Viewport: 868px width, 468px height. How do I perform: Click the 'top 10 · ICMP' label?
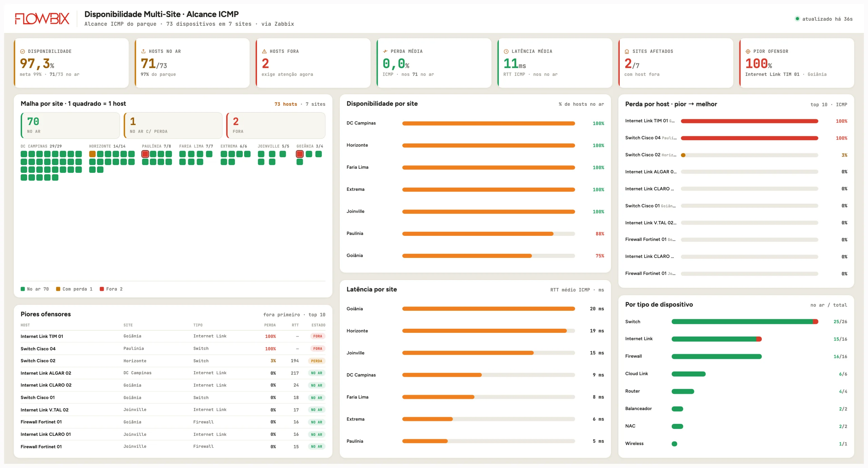pyautogui.click(x=829, y=104)
